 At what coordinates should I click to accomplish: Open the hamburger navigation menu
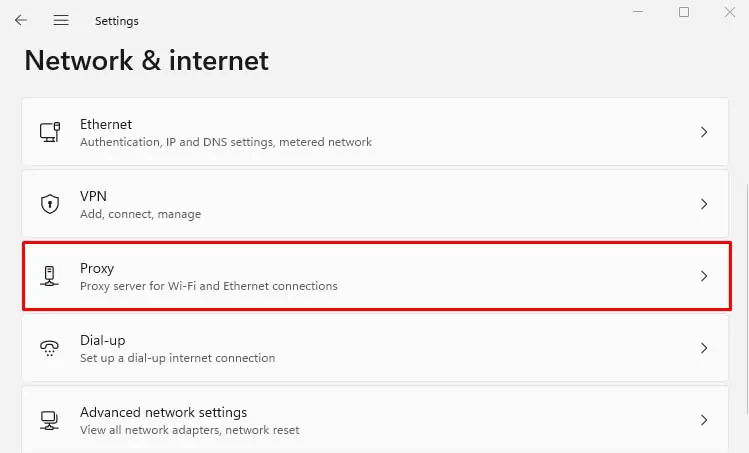61,20
